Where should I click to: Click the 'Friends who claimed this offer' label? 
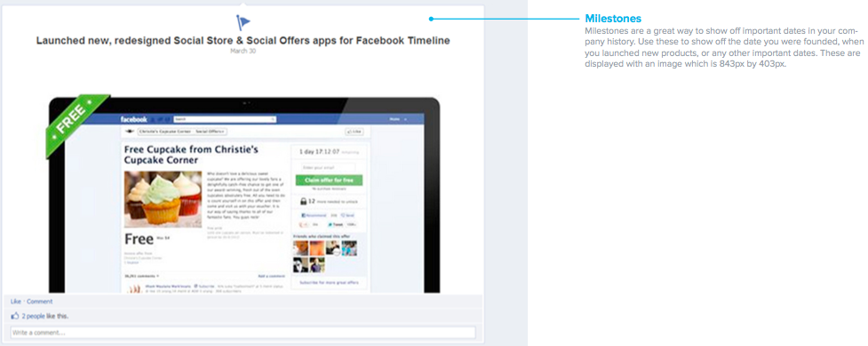[x=322, y=237]
